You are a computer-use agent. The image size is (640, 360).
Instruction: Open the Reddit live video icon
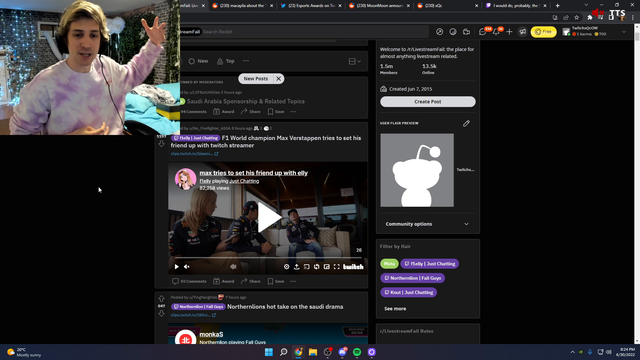(x=467, y=32)
